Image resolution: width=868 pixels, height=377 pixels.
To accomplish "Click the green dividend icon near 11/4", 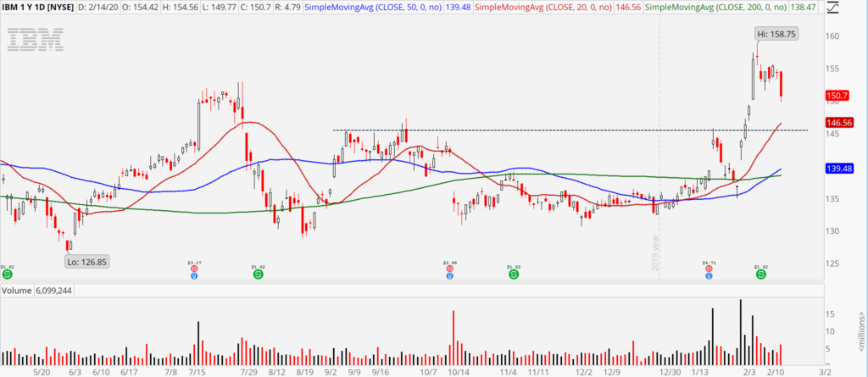I will pyautogui.click(x=513, y=274).
